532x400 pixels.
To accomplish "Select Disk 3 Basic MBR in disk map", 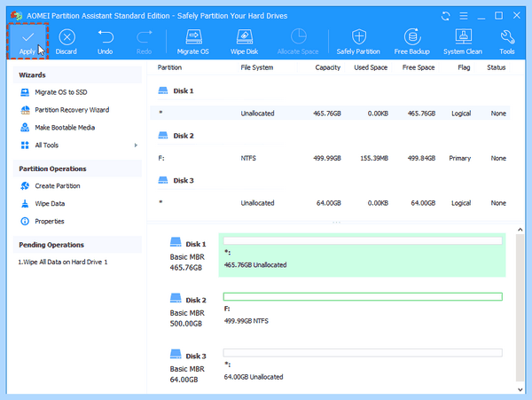I will (188, 367).
